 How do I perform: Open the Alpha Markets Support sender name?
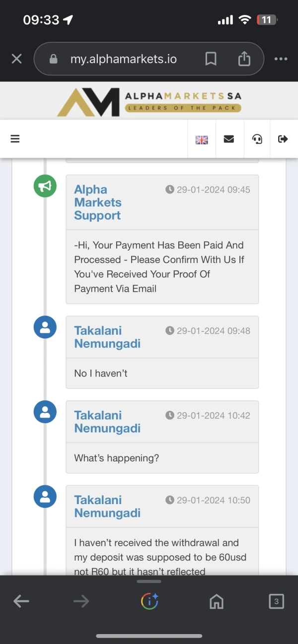98,202
